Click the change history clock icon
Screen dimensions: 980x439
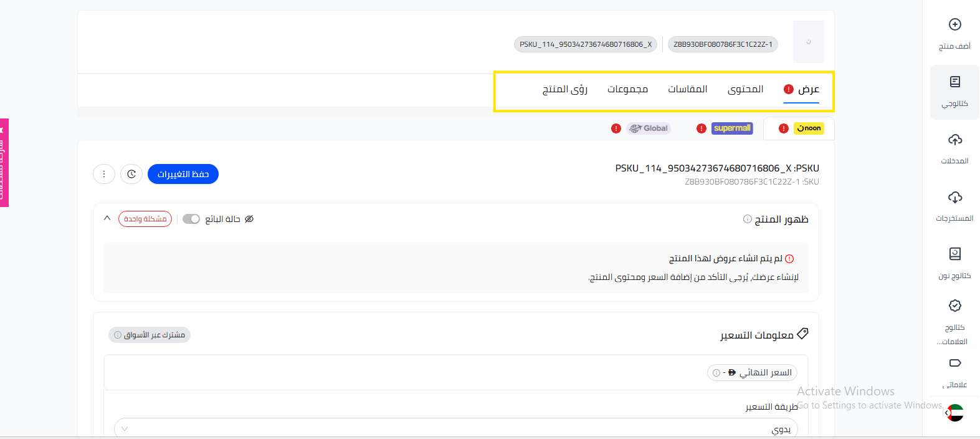click(x=131, y=174)
